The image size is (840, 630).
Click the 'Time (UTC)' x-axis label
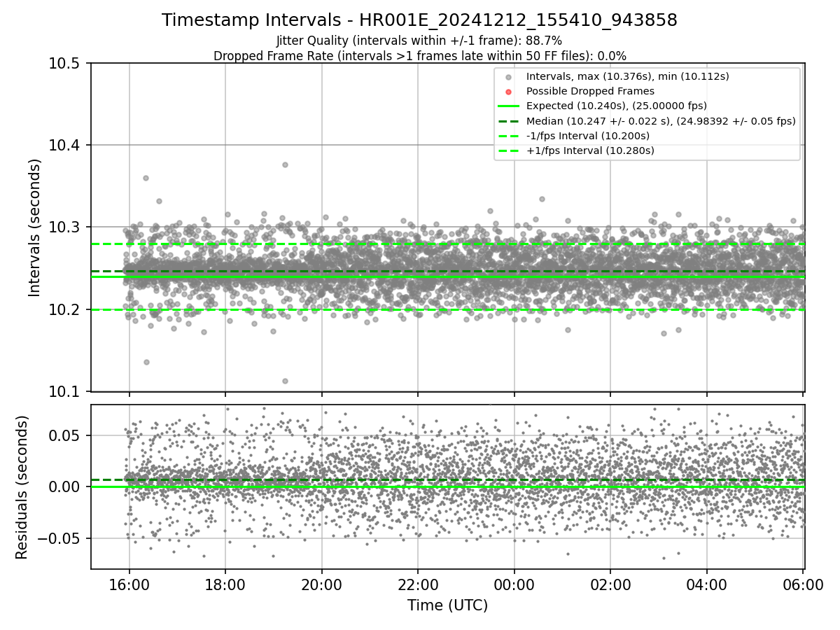[447, 605]
